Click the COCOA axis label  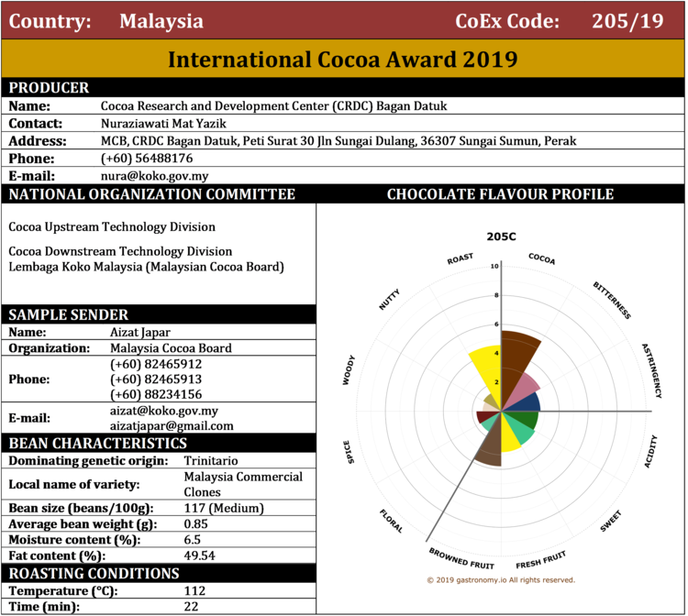point(542,258)
